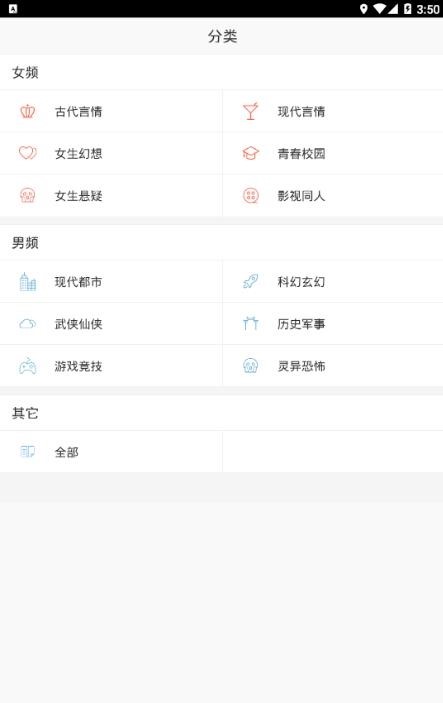Tap the skull icon beside 女生悬疑
443x703 pixels.
(x=27, y=195)
